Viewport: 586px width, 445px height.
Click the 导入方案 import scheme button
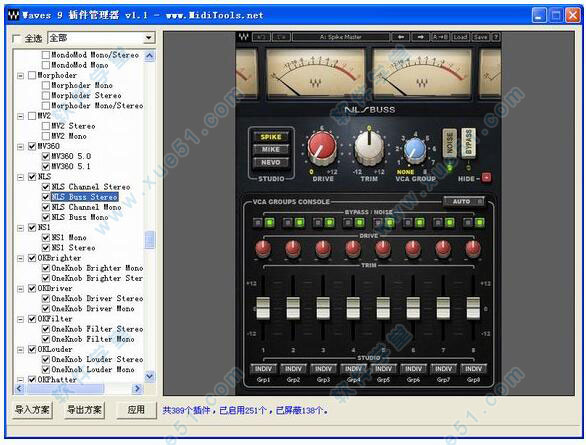click(33, 410)
